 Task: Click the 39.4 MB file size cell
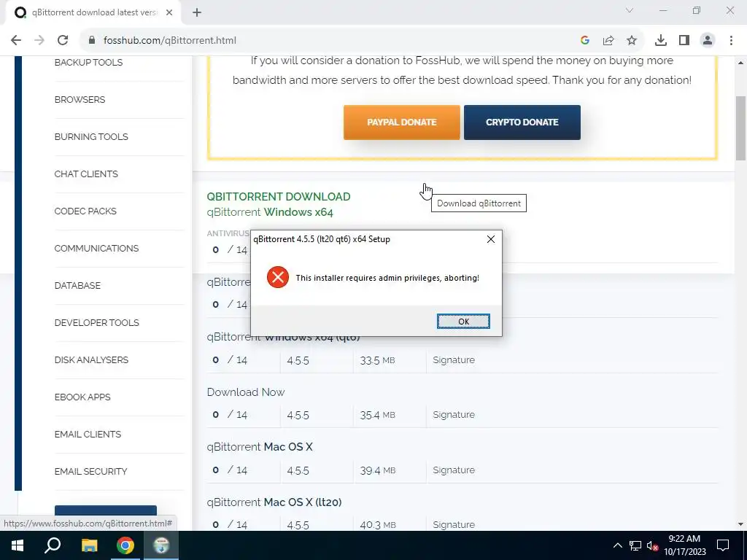(378, 470)
